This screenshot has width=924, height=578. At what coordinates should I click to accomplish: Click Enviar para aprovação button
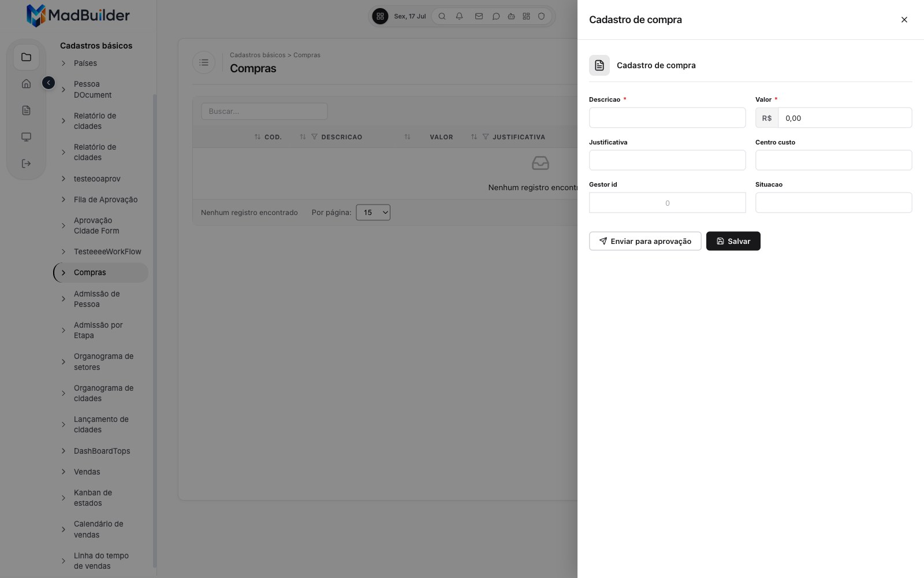[645, 241]
